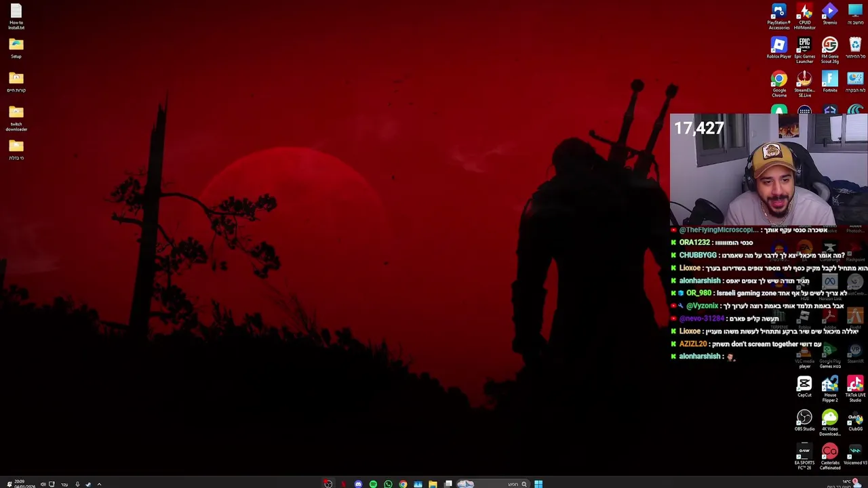Open the This PC monitor desktop icon
This screenshot has height=488, width=868.
[x=855, y=14]
